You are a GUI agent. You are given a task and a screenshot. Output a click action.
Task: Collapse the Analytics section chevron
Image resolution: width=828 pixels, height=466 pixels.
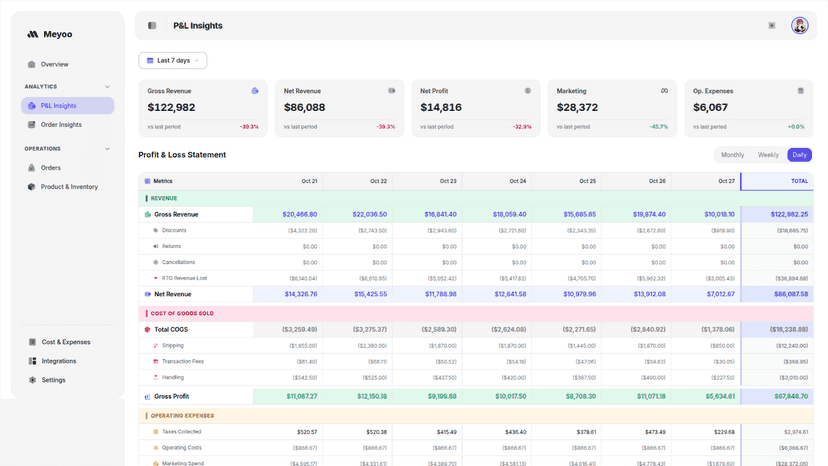pos(107,87)
